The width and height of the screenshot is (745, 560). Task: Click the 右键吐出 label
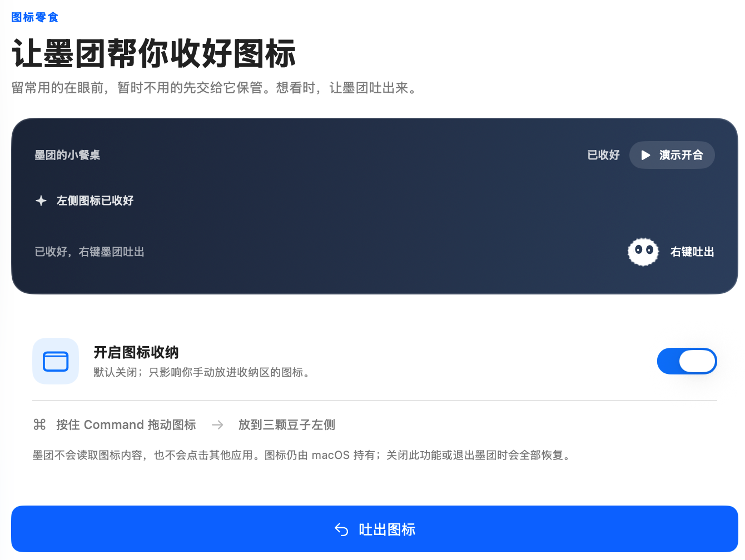pos(692,252)
